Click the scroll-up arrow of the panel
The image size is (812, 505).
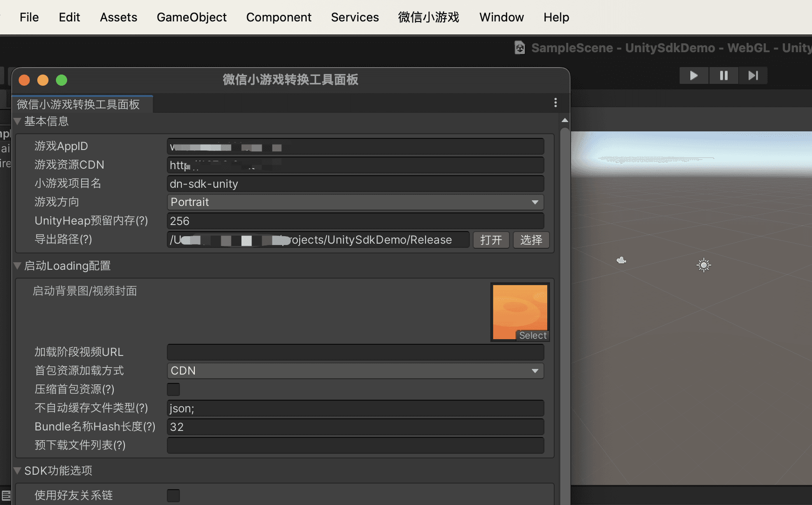[565, 121]
